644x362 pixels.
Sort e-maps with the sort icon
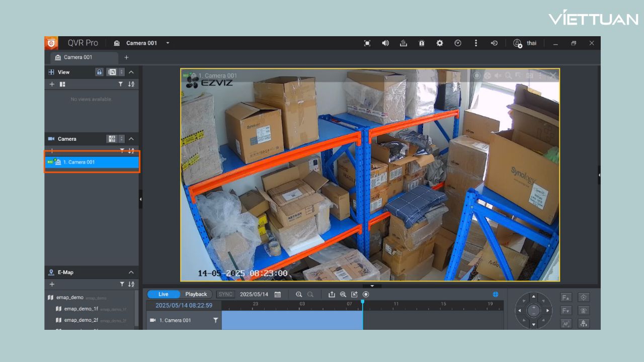tap(131, 284)
